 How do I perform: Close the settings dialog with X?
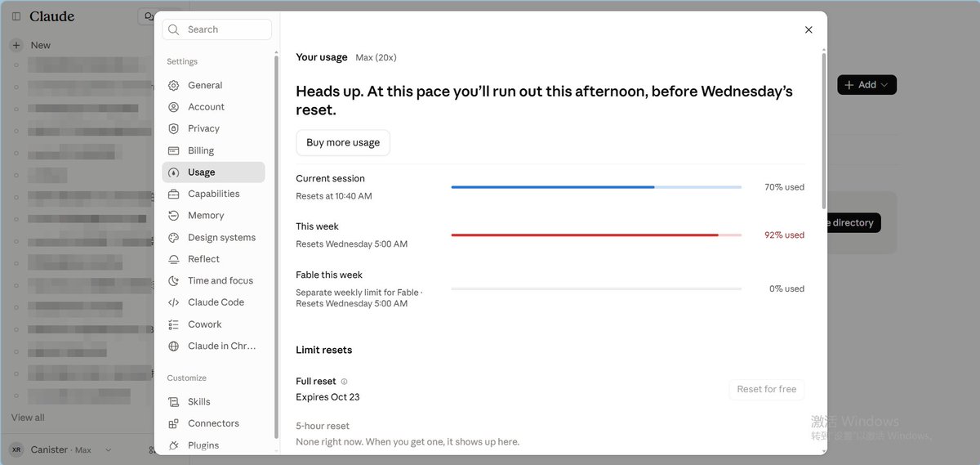(x=808, y=29)
